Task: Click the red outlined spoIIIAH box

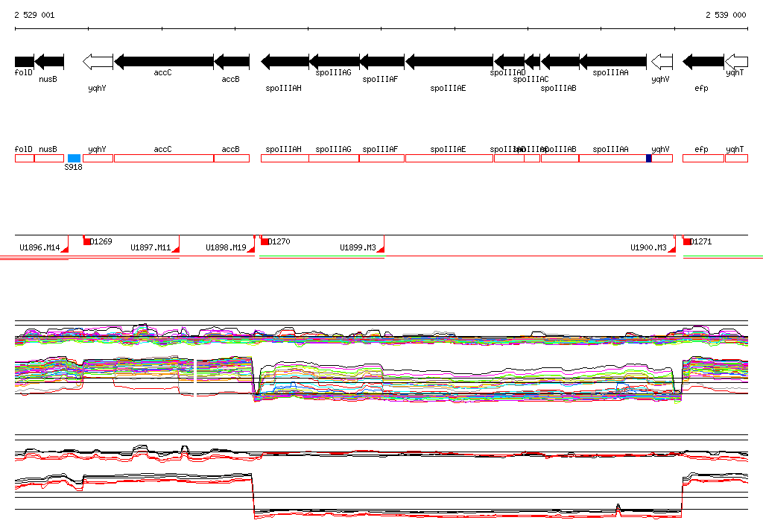Action: click(285, 158)
